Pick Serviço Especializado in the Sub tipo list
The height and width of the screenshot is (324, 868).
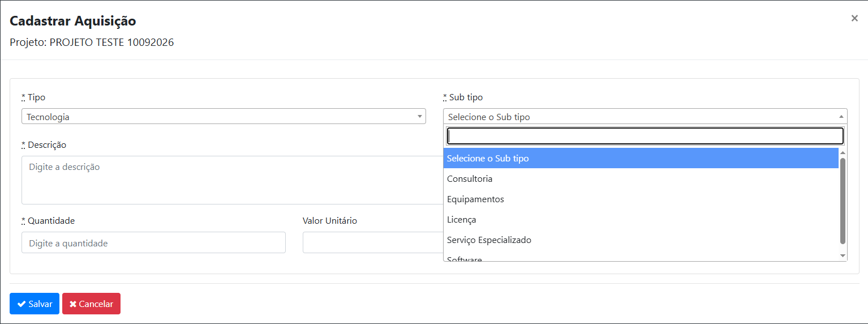(x=641, y=240)
